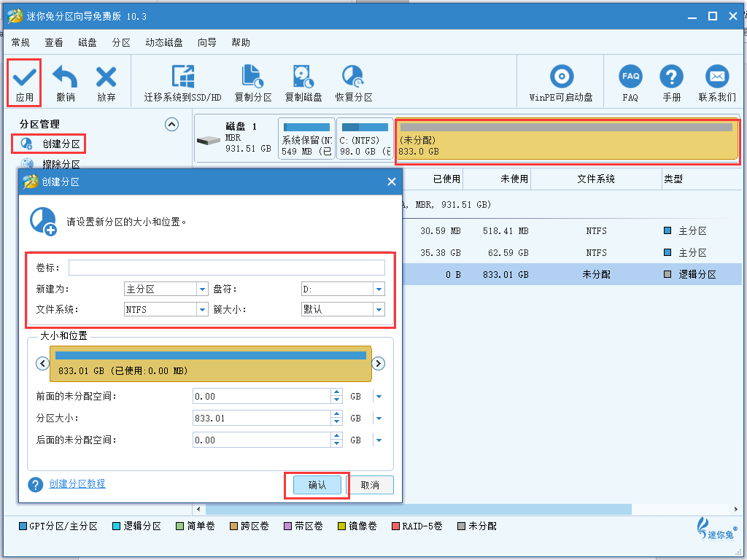Viewport: 747px width, 560px height.
Task: Open the 新建为 partition type dropdown
Action: 202,289
